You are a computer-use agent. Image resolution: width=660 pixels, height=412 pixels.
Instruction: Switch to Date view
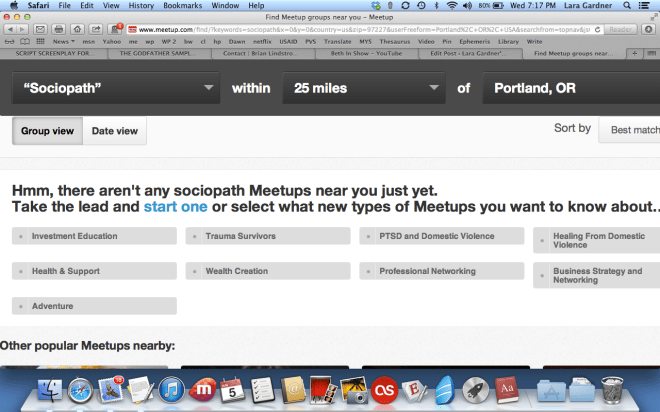pyautogui.click(x=115, y=131)
